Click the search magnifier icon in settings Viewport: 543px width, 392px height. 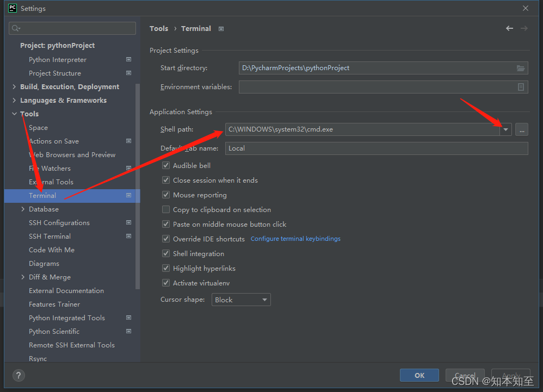[x=16, y=28]
